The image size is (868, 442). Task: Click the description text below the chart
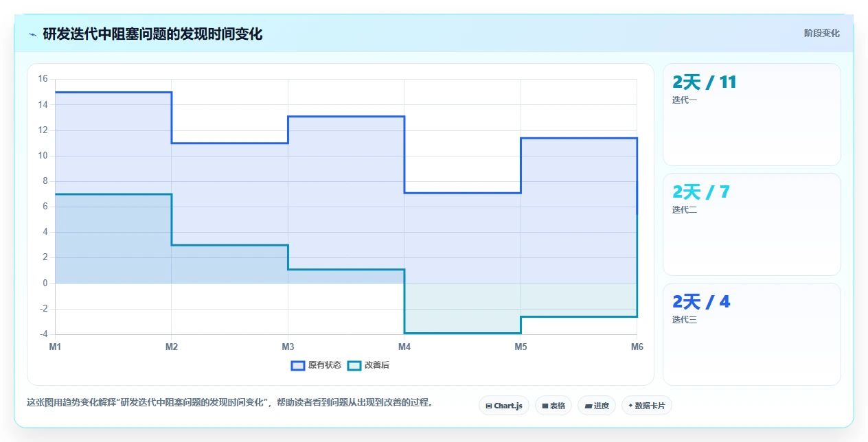(x=230, y=403)
